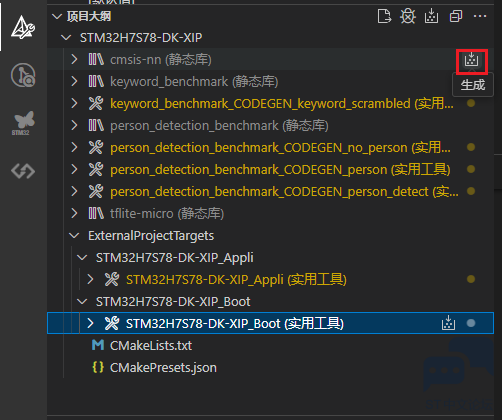Select the keyword_benchmark (静态库) label
Image resolution: width=502 pixels, height=420 pixels.
coord(194,81)
